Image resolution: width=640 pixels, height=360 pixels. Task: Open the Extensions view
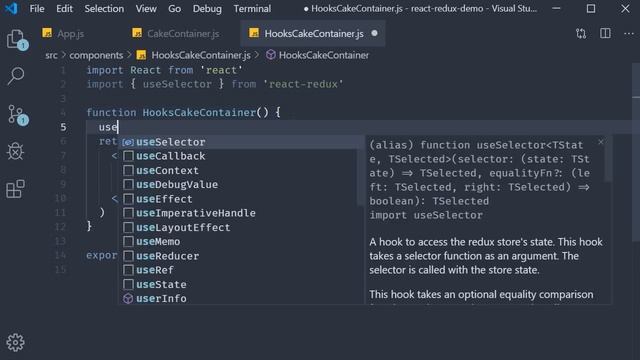pos(16,189)
